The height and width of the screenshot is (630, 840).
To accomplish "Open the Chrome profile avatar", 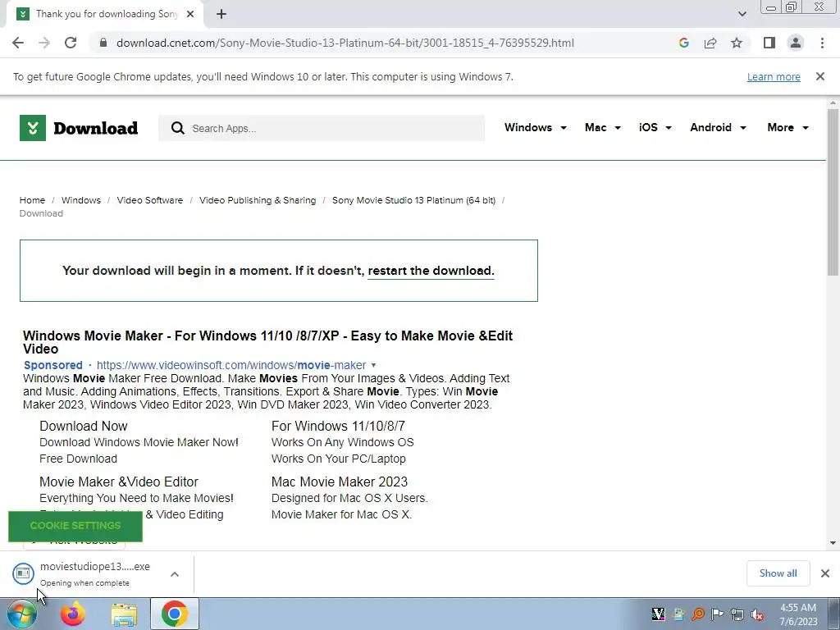I will pyautogui.click(x=796, y=43).
